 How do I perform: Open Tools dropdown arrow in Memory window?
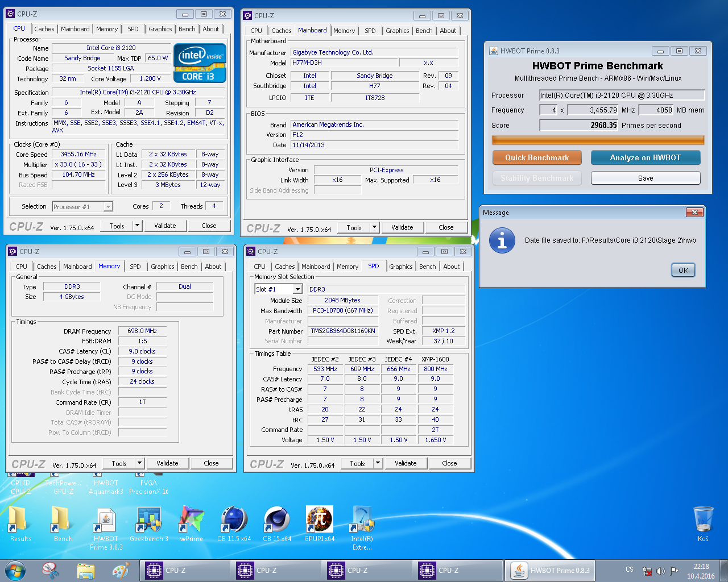[x=139, y=463]
